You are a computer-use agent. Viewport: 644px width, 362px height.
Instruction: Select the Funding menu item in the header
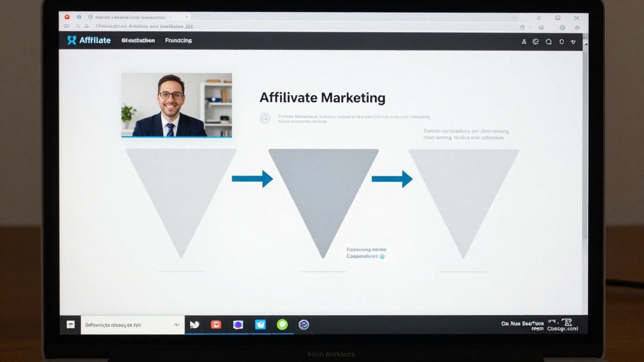pyautogui.click(x=178, y=41)
